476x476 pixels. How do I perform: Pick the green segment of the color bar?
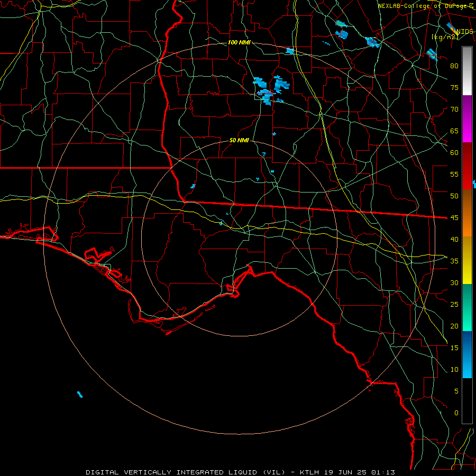click(x=467, y=307)
